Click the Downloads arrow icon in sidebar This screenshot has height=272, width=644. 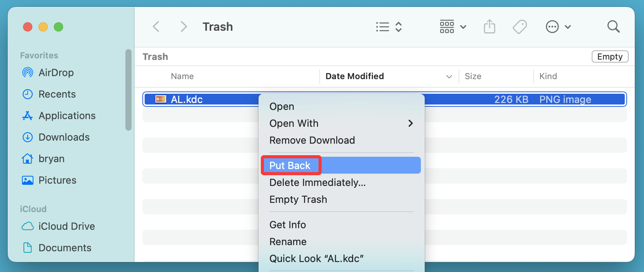point(28,137)
